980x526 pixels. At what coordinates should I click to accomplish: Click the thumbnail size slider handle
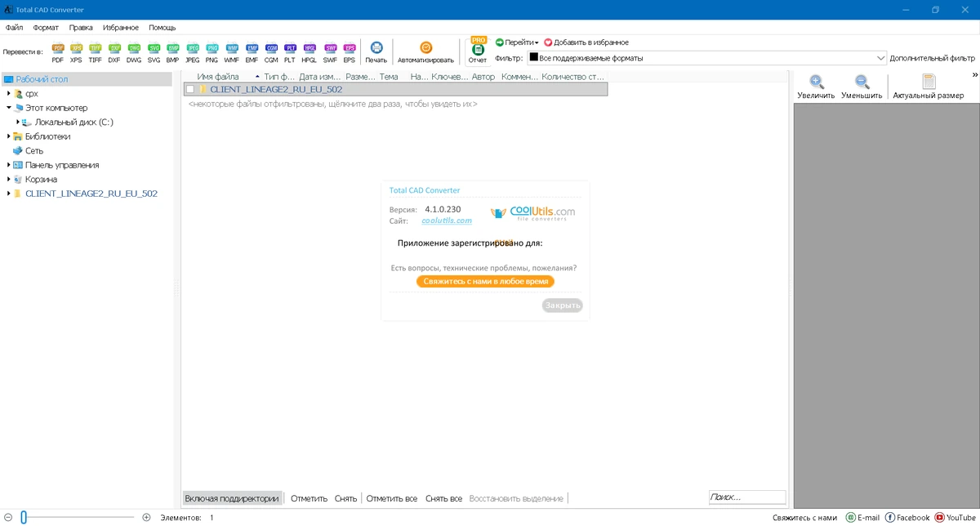pyautogui.click(x=24, y=517)
